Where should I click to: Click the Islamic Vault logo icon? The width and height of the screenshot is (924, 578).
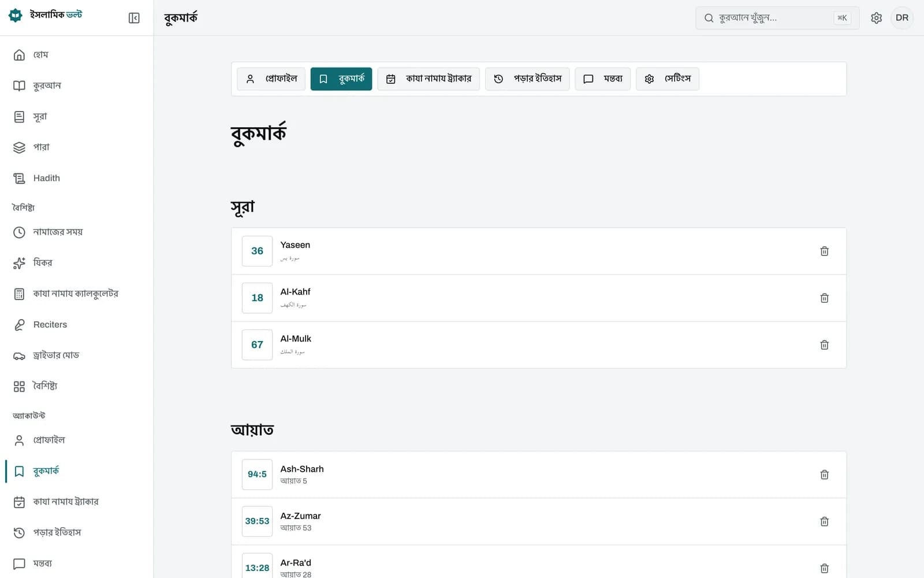pyautogui.click(x=16, y=16)
